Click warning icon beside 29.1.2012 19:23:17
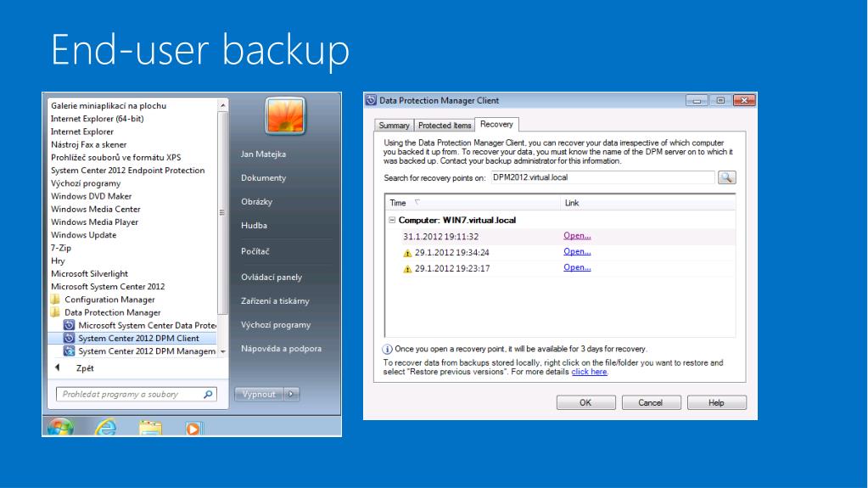868x488 pixels. click(407, 269)
